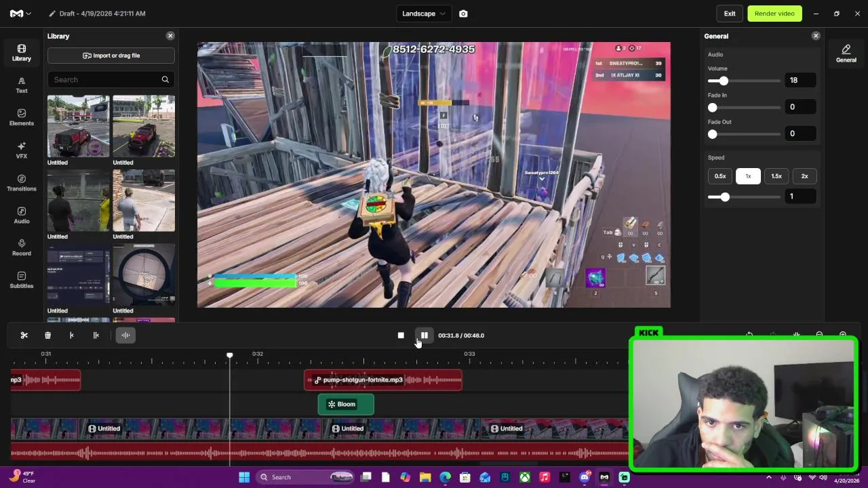Click the Render video button

click(x=774, y=14)
